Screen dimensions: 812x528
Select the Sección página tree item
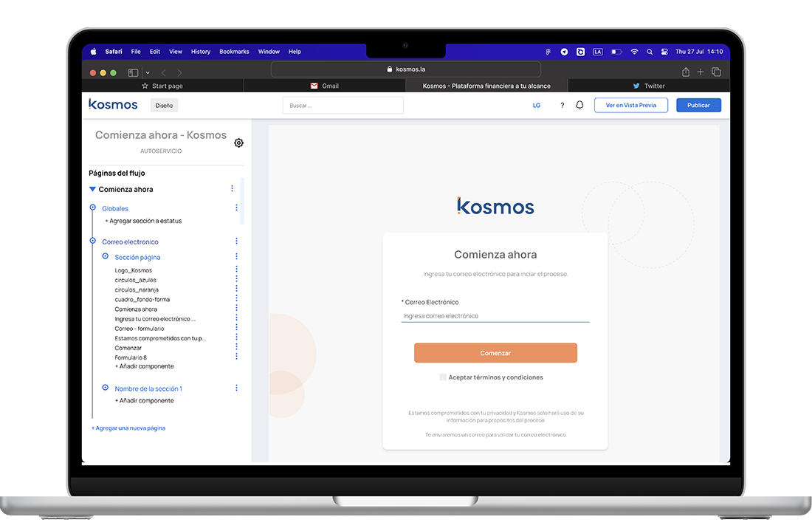click(x=137, y=257)
